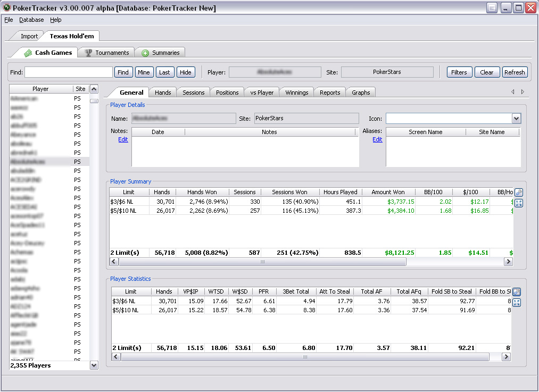Click the Screen Name column header in Aliases
539x392 pixels.
coord(426,132)
